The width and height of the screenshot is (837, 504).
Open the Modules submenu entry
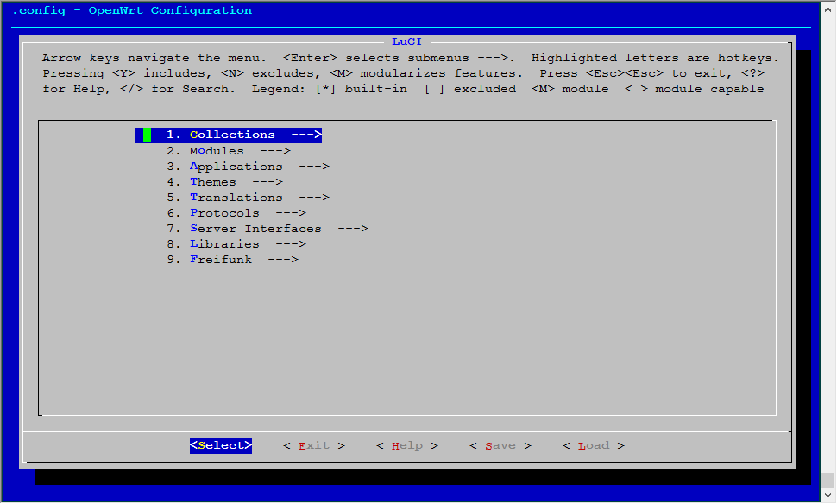pyautogui.click(x=228, y=151)
